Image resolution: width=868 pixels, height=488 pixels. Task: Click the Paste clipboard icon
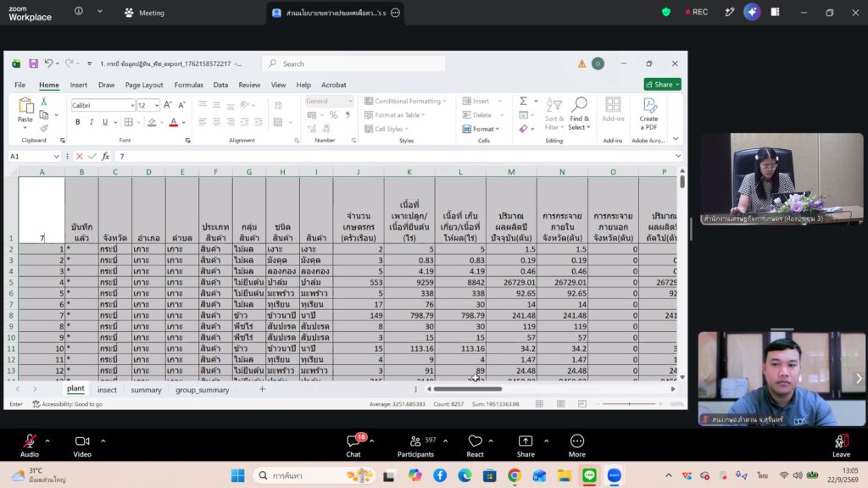tap(25, 109)
